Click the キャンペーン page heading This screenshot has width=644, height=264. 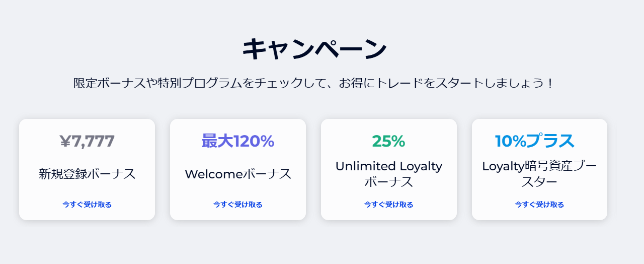coord(314,49)
